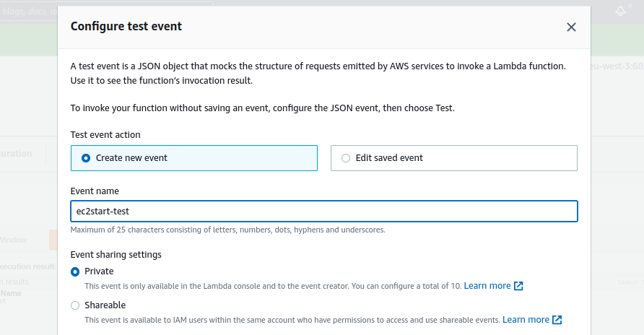Click external-link icon beside Shareable Learn more
This screenshot has width=644, height=335.
(557, 320)
